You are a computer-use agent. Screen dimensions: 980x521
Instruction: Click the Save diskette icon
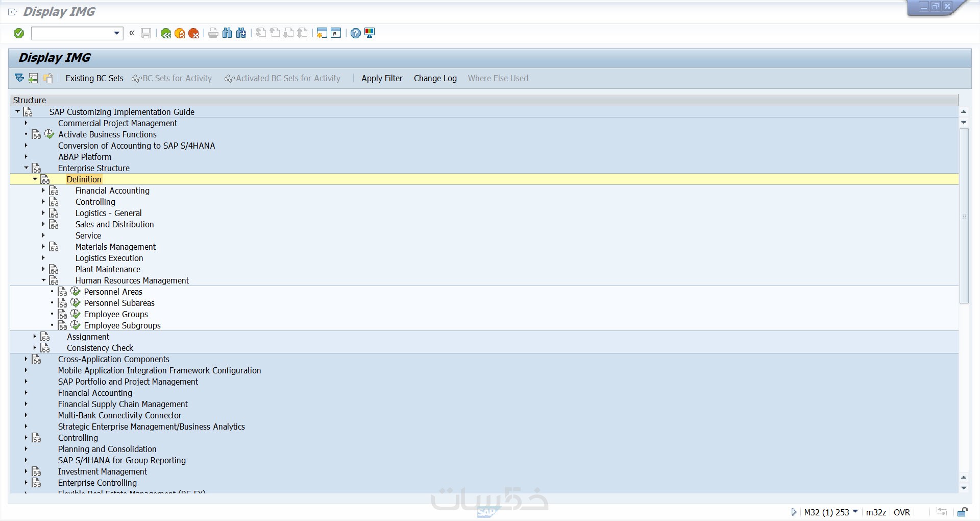[x=146, y=33]
